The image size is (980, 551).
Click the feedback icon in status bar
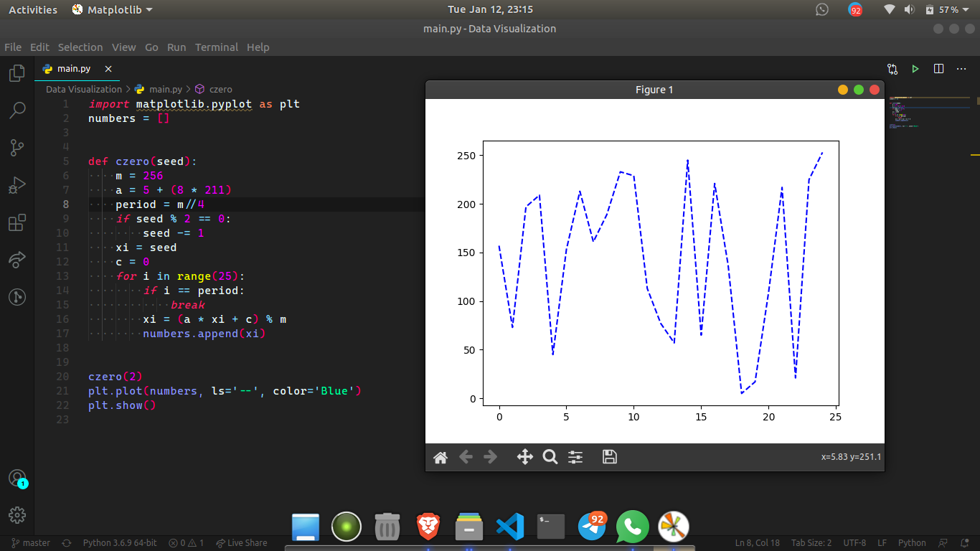point(944,543)
